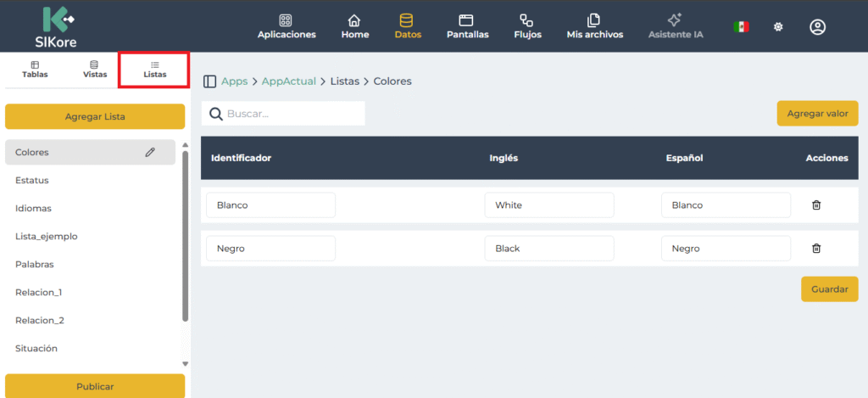Viewport: 868px width, 398px height.
Task: Switch to the Vistas tab
Action: [95, 70]
